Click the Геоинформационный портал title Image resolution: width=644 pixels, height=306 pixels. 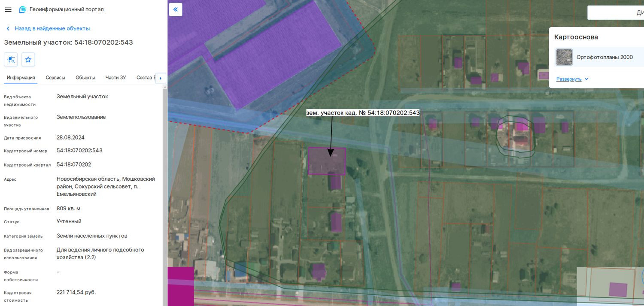[67, 9]
